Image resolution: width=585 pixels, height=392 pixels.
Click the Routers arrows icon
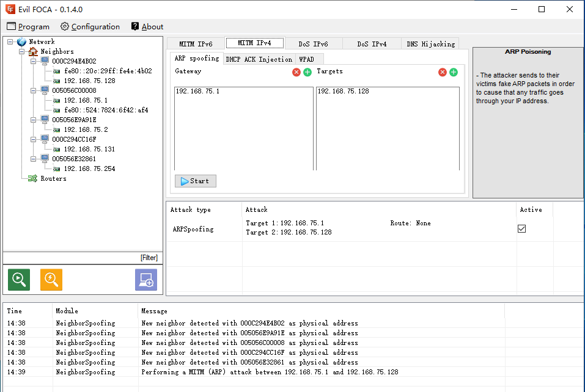[x=32, y=178]
